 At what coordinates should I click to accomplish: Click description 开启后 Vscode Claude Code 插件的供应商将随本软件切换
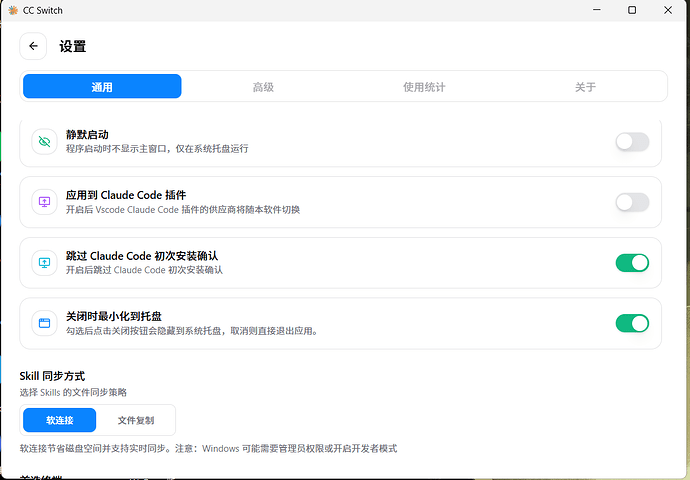(183, 209)
